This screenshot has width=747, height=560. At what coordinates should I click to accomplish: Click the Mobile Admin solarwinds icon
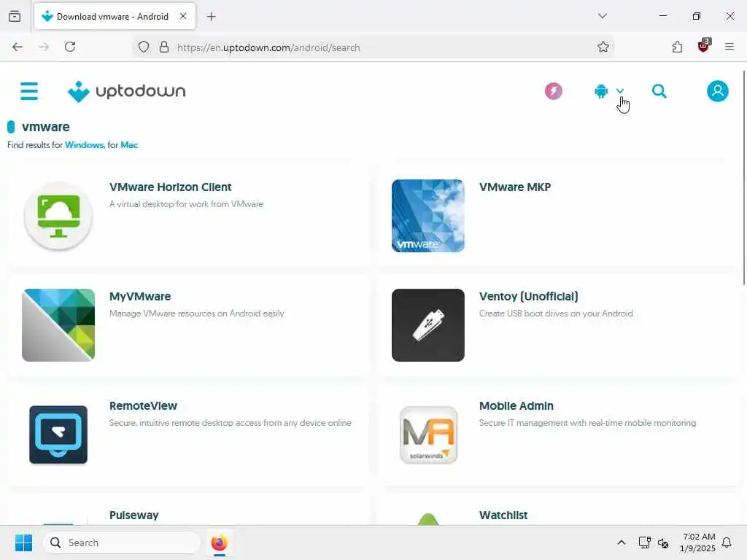[x=428, y=435]
